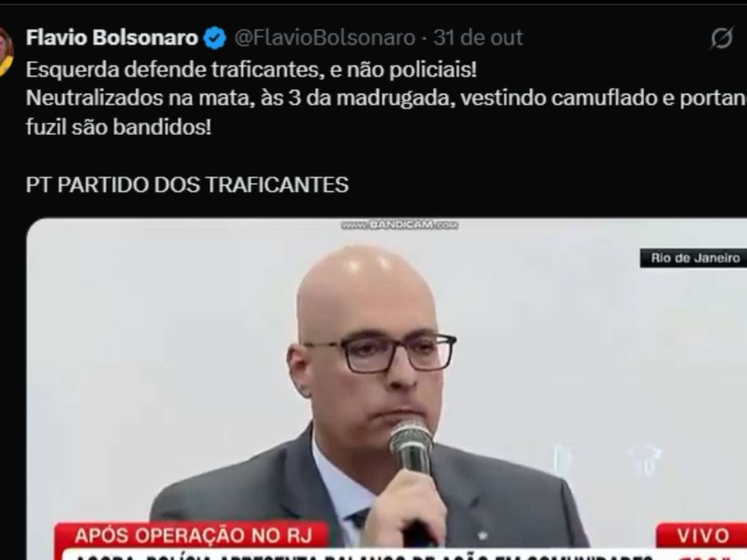
Task: Click the speaker's black glasses
Action: tap(381, 352)
